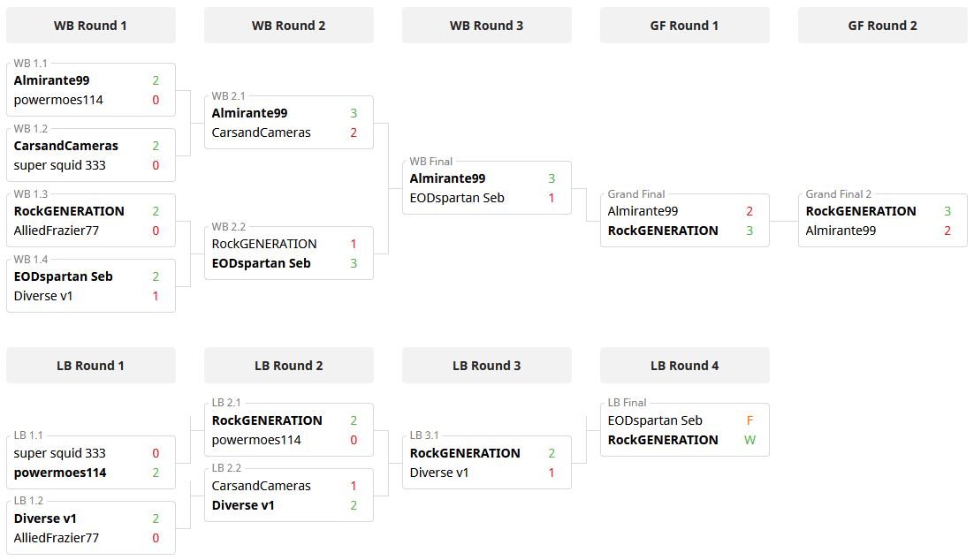Viewport: 974px width, 560px height.
Task: Click powermoes114 in match WB 1.1
Action: pyautogui.click(x=58, y=100)
